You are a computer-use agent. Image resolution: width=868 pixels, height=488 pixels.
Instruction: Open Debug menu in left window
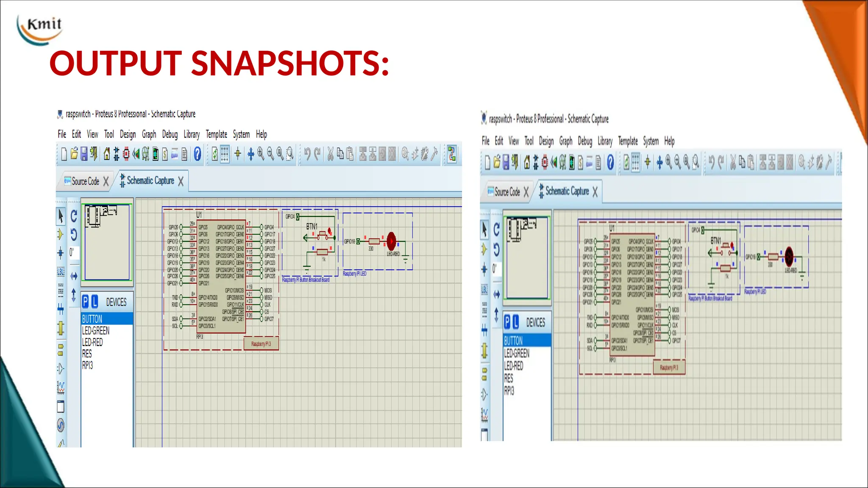point(170,134)
